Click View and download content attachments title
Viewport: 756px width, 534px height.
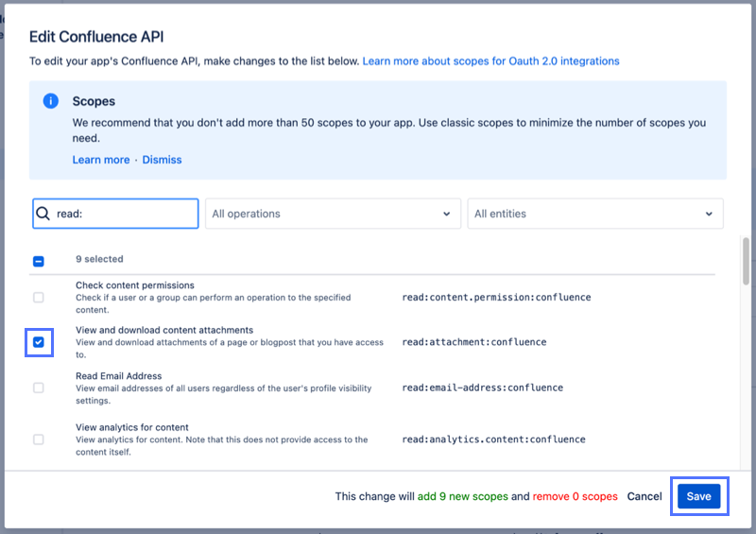click(x=164, y=330)
